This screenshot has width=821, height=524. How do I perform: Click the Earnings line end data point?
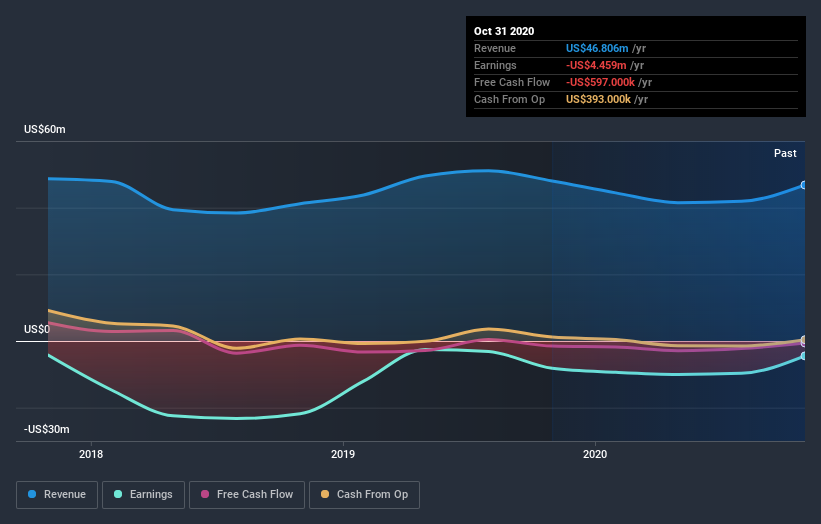click(x=804, y=356)
